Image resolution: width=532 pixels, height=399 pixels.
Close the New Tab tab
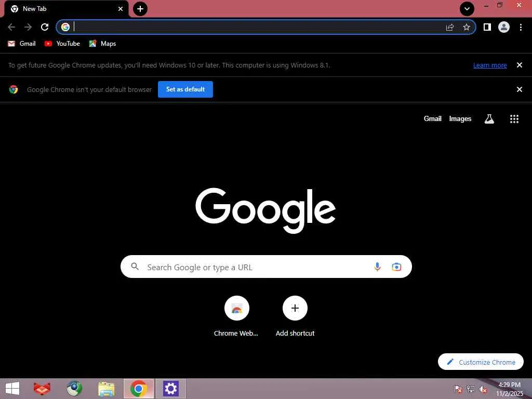121,9
